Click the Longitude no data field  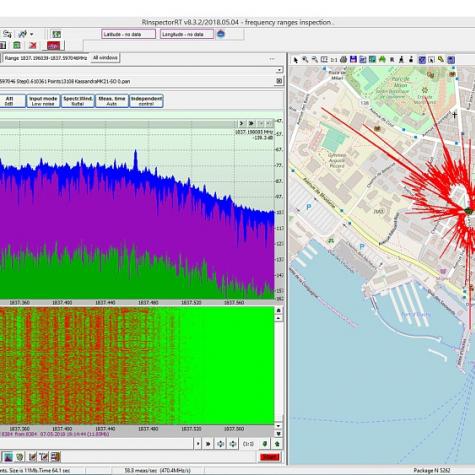click(187, 34)
